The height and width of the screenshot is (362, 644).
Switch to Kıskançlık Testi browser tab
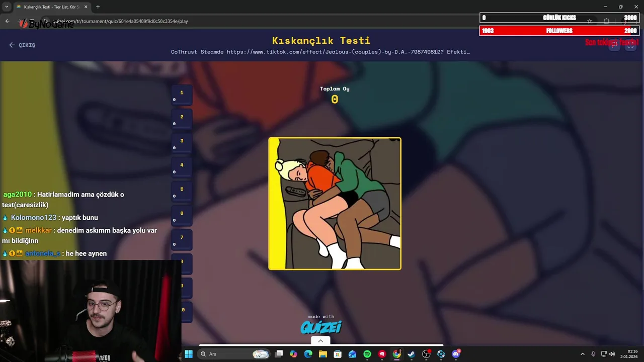point(51,7)
